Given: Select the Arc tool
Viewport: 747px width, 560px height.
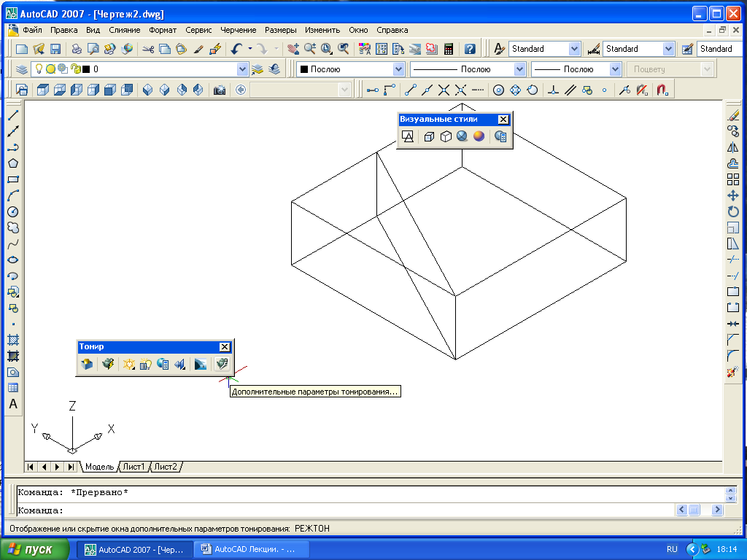Looking at the screenshot, I should (13, 195).
